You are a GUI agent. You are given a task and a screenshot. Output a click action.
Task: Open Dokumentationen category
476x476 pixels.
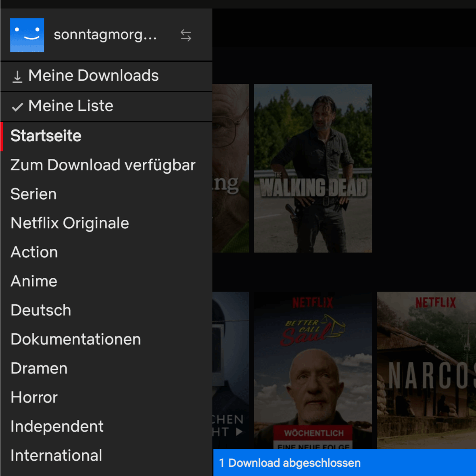point(106,339)
